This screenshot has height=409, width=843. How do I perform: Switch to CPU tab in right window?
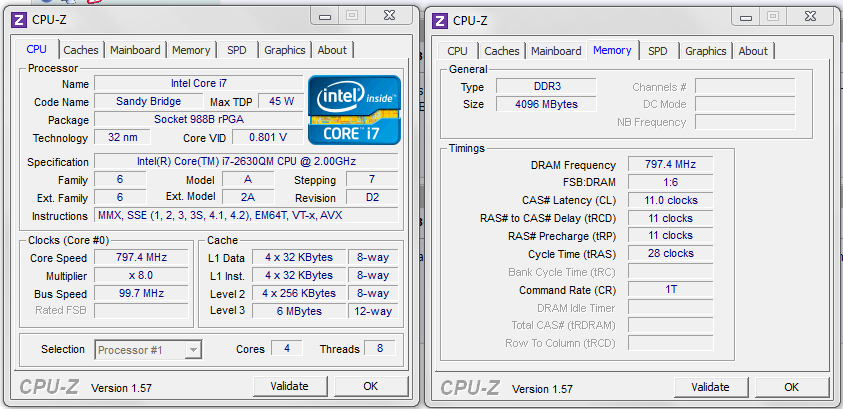(x=458, y=51)
